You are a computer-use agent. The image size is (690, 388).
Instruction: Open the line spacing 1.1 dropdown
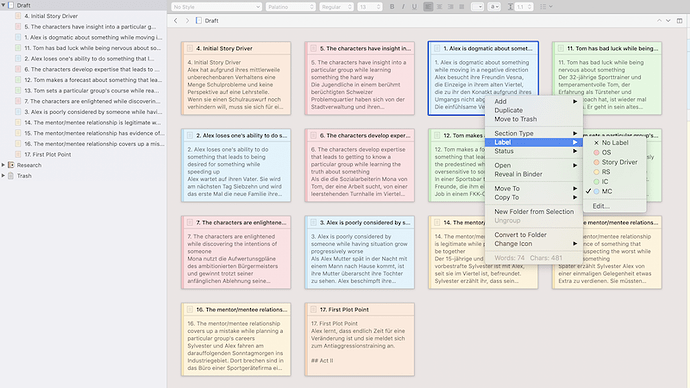tap(525, 7)
